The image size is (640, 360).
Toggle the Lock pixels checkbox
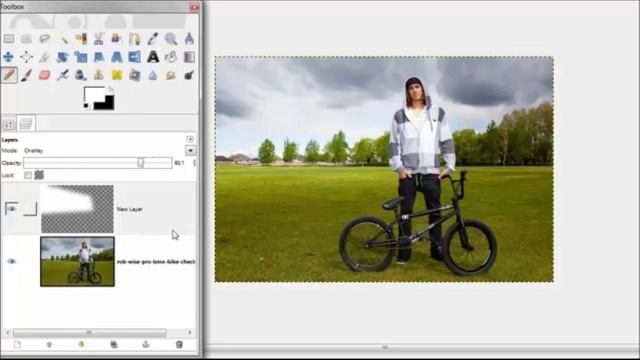(x=28, y=175)
